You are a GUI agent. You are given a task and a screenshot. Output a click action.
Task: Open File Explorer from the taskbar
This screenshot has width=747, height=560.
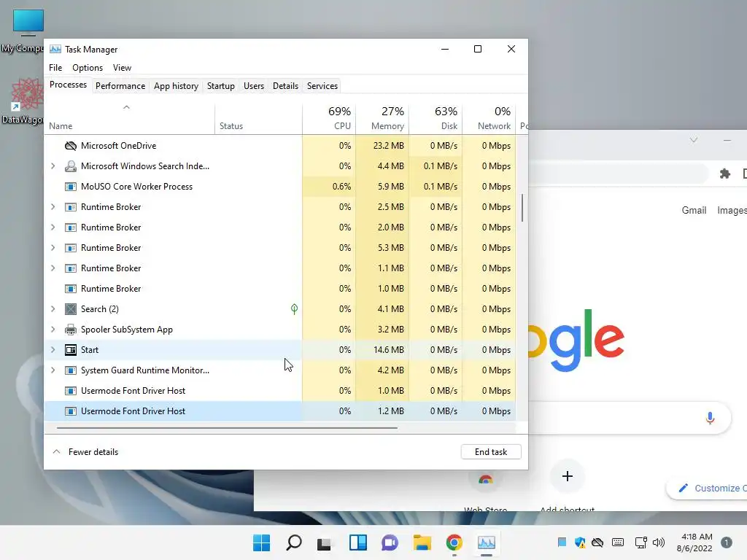pos(422,542)
